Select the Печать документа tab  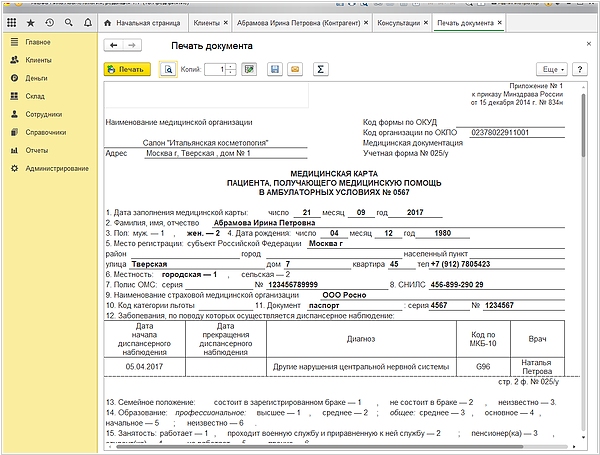tap(465, 23)
